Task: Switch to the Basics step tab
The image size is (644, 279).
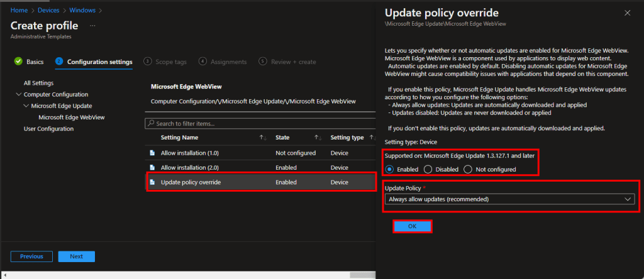Action: (x=30, y=62)
